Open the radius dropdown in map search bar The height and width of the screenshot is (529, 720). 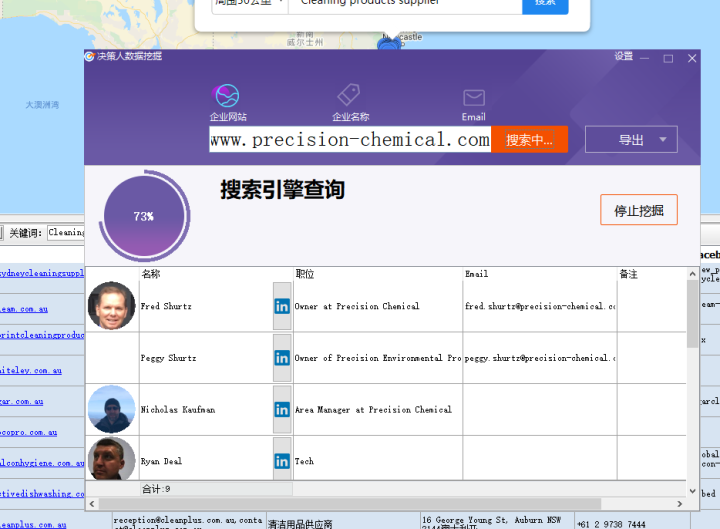click(x=250, y=5)
